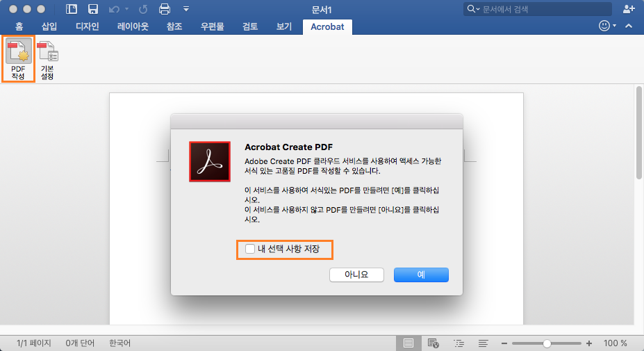
Task: Click the search magnifier dropdown
Action: [473, 9]
